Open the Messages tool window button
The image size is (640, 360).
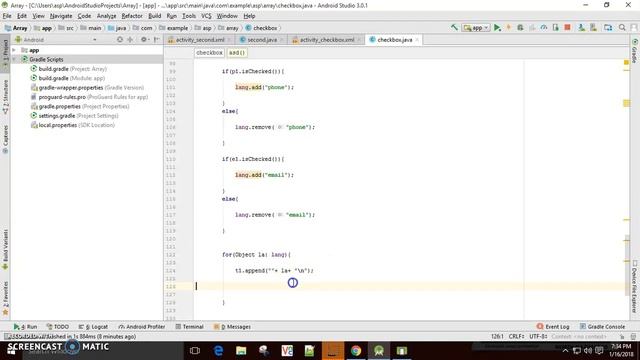click(232, 327)
